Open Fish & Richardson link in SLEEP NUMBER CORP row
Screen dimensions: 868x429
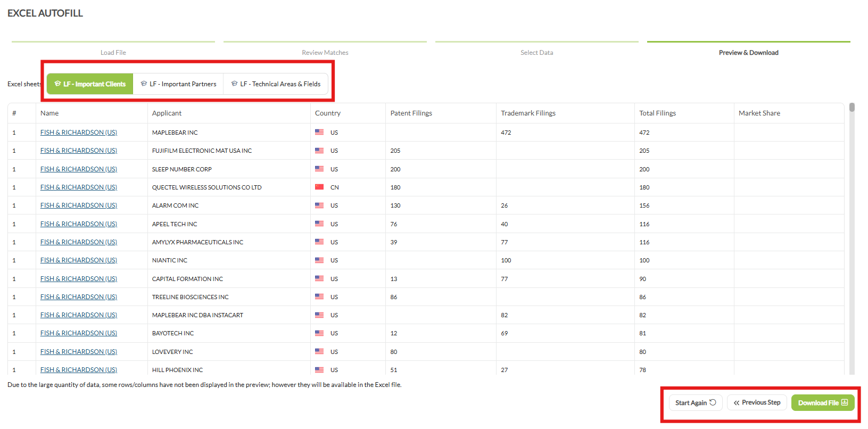click(x=79, y=169)
